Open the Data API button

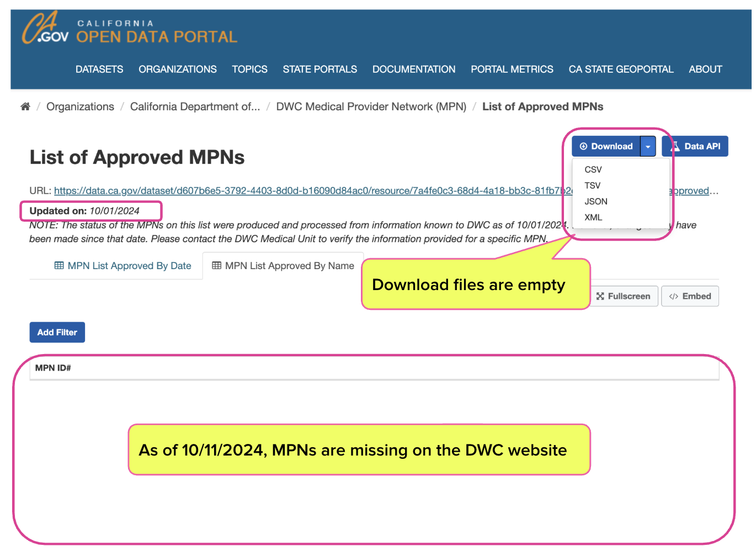tap(695, 146)
